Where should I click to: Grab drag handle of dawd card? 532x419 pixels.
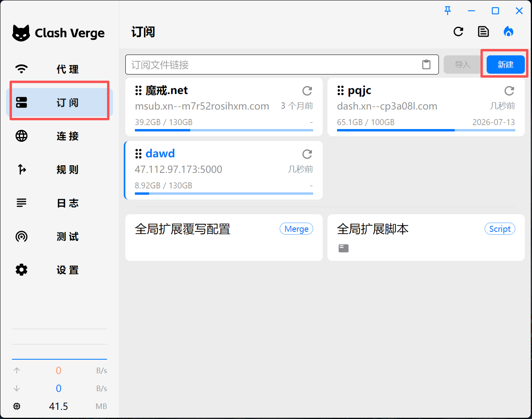(138, 154)
